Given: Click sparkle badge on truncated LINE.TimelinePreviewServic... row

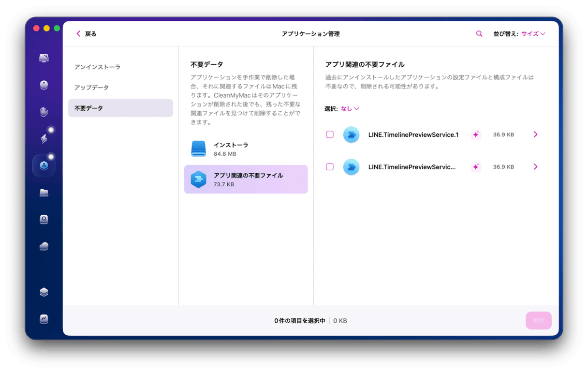Looking at the screenshot, I should pyautogui.click(x=476, y=167).
